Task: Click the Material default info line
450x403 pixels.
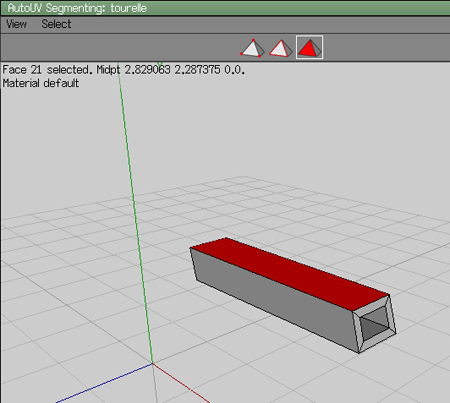Action: click(x=41, y=83)
